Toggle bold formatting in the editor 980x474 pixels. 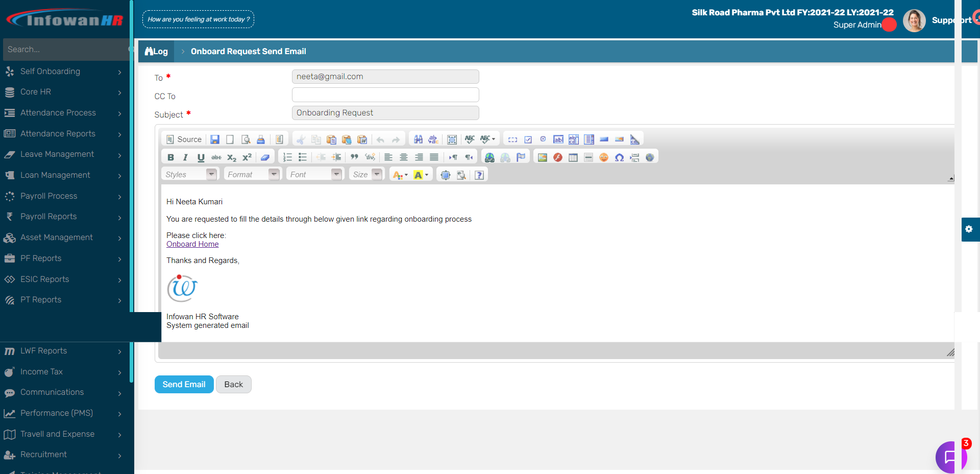point(171,157)
